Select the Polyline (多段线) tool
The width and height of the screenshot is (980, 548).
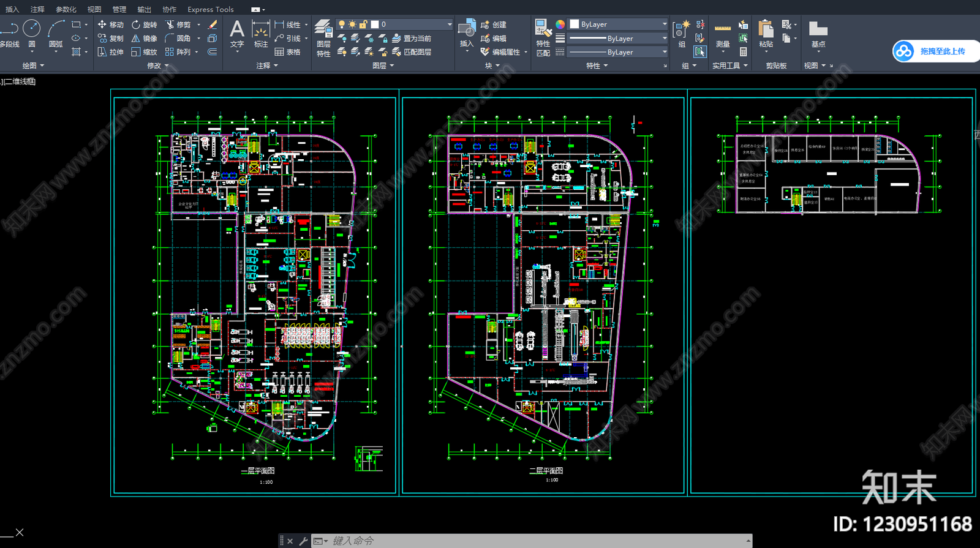pyautogui.click(x=9, y=33)
